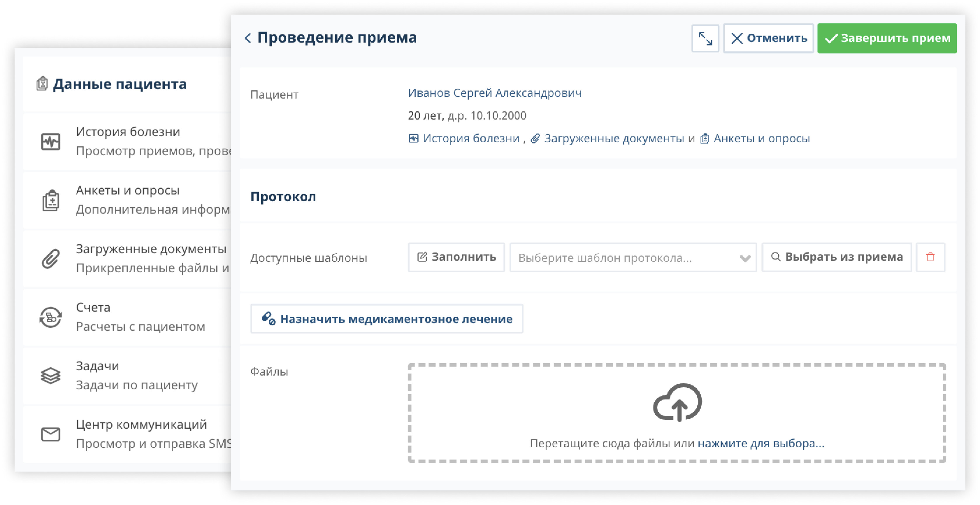Click the edit pencil icon on Заполнить

tap(422, 257)
